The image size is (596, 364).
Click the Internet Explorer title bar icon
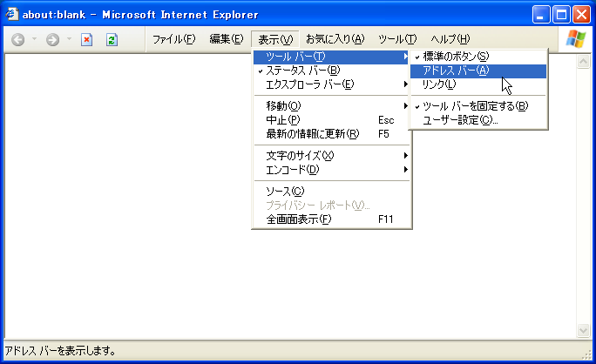(11, 14)
